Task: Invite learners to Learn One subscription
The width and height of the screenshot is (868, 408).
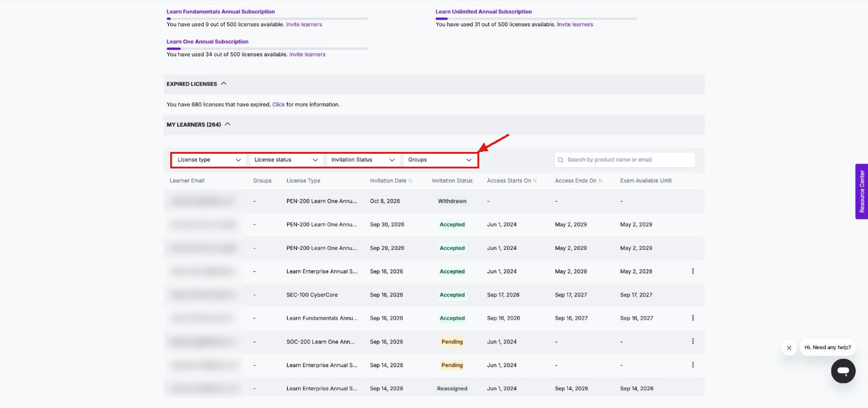Action: 307,55
